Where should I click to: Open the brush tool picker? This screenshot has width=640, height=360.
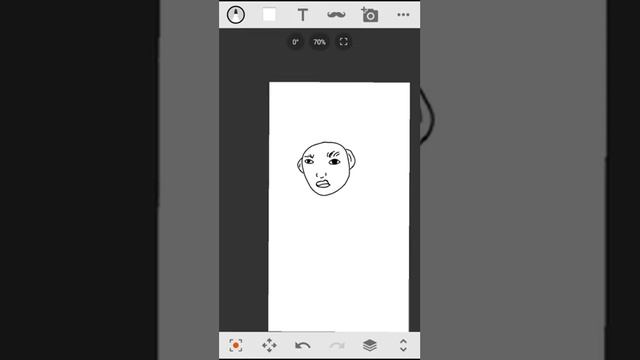point(236,15)
